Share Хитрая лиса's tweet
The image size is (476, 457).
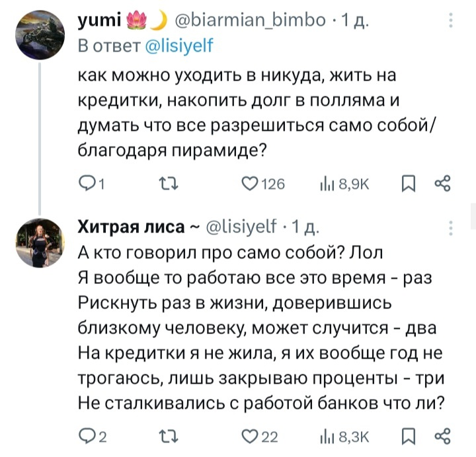[442, 435]
